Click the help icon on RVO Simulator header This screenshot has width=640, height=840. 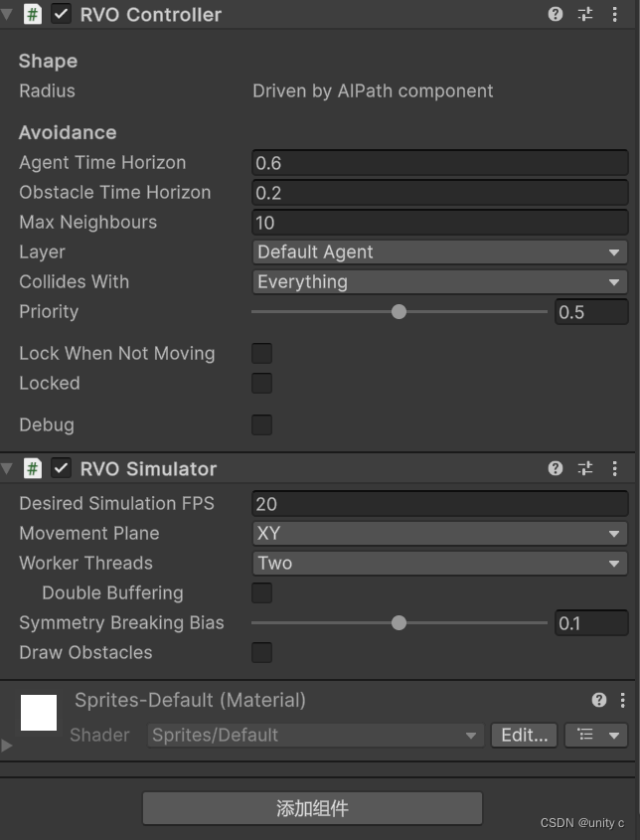(x=556, y=468)
